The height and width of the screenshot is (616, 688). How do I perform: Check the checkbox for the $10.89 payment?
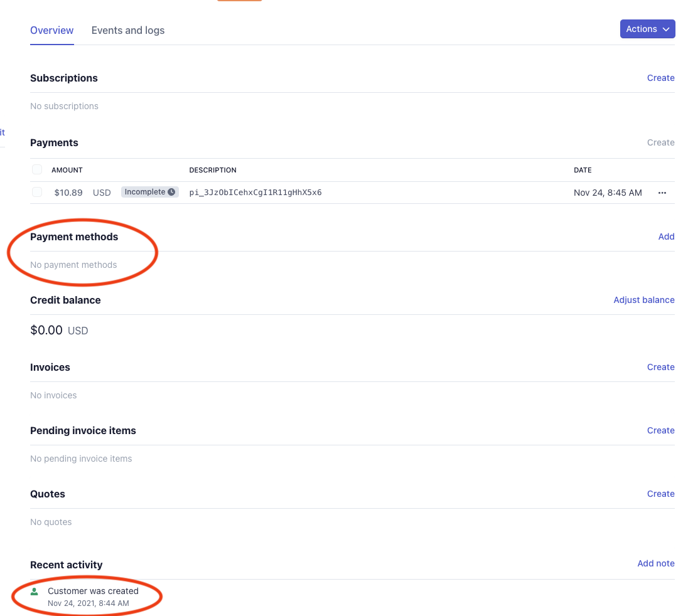(x=37, y=192)
